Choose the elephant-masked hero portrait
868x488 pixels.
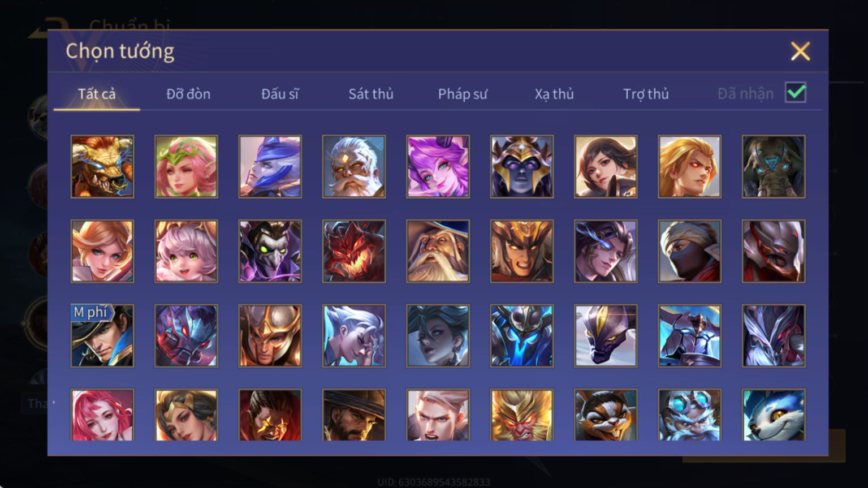click(x=774, y=166)
